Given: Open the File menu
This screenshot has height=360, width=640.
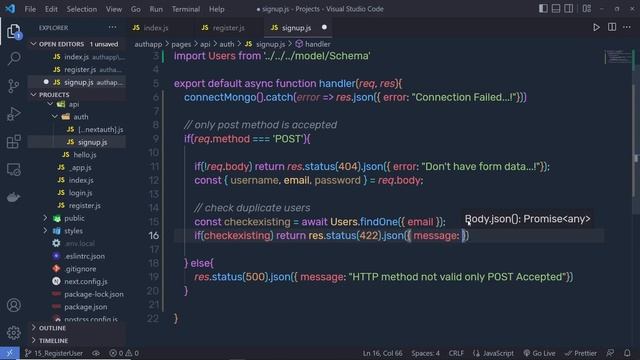Looking at the screenshot, I should (30, 9).
